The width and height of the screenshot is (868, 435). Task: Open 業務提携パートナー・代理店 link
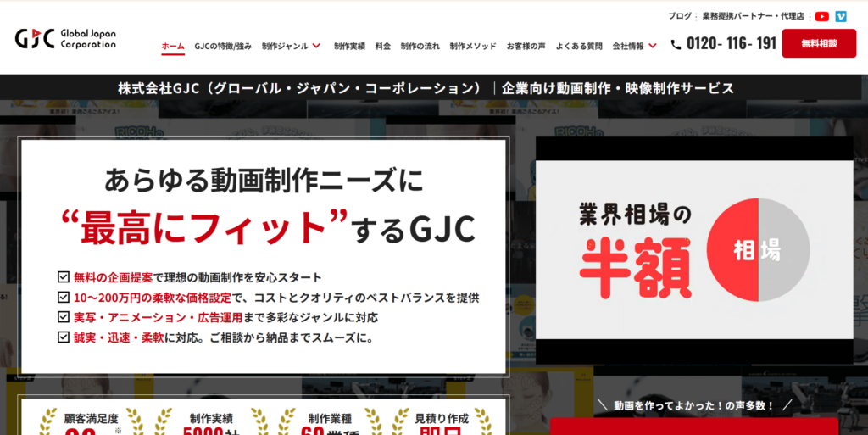(x=753, y=16)
